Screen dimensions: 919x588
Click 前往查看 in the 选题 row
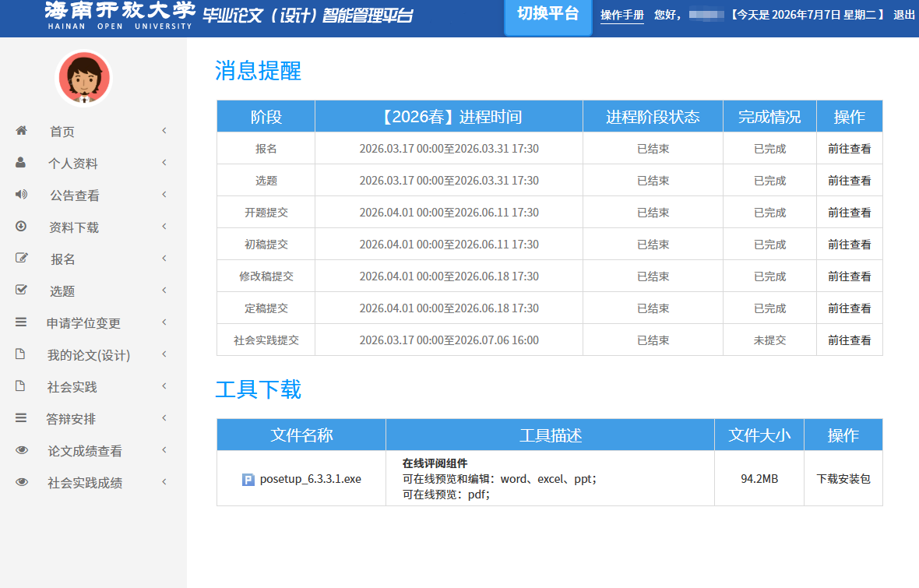849,181
